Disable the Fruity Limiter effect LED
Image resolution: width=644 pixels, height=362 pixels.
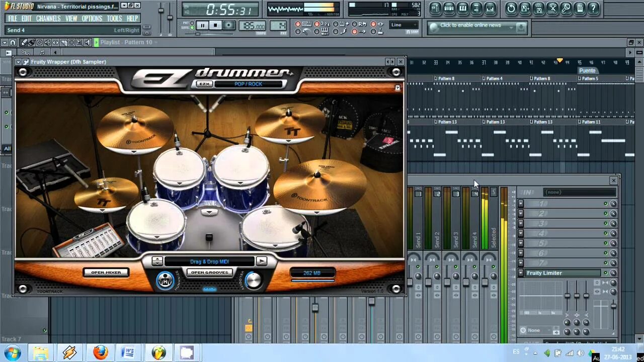[x=606, y=273]
